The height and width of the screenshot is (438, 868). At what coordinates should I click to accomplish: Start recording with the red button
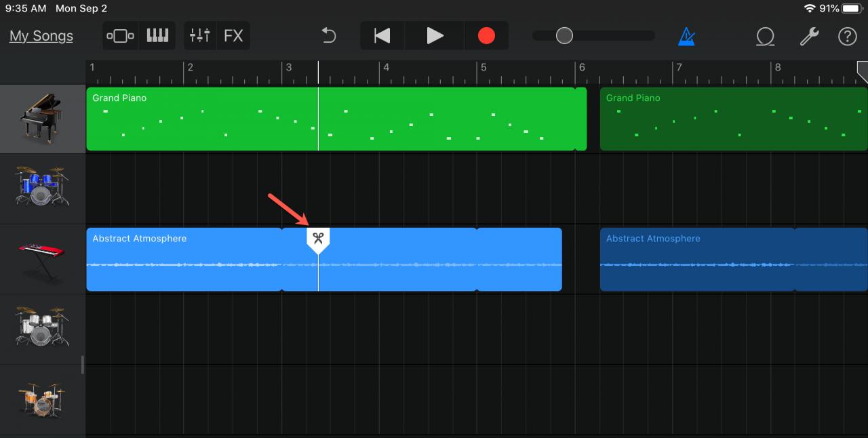pos(486,35)
